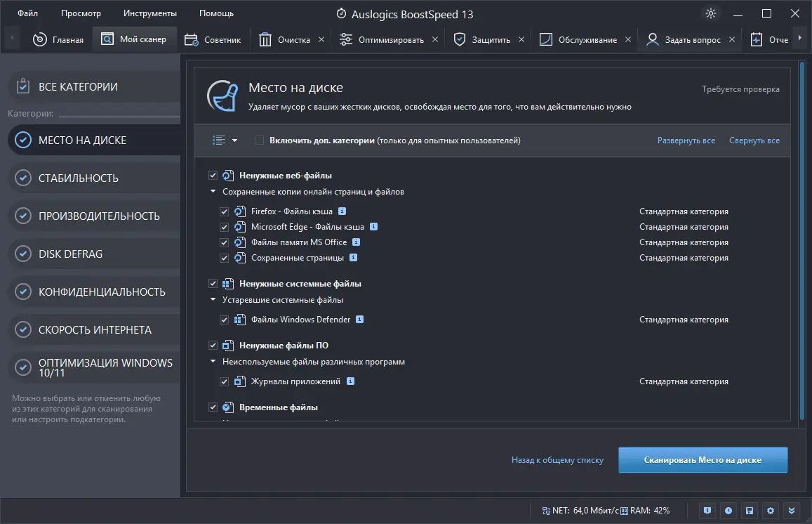The image size is (812, 524).
Task: Open scheduler clock icon in status bar
Action: 728,511
